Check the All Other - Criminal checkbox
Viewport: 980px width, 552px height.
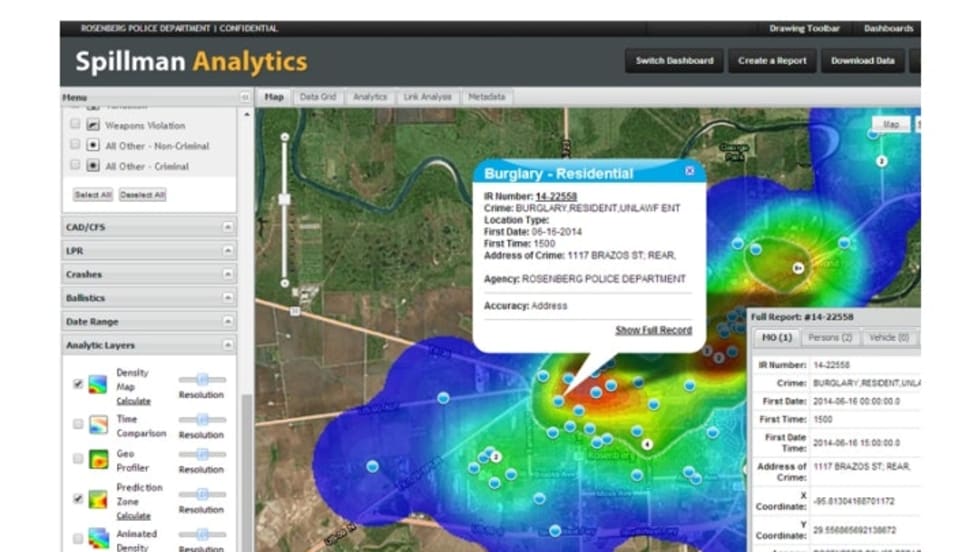(x=75, y=166)
